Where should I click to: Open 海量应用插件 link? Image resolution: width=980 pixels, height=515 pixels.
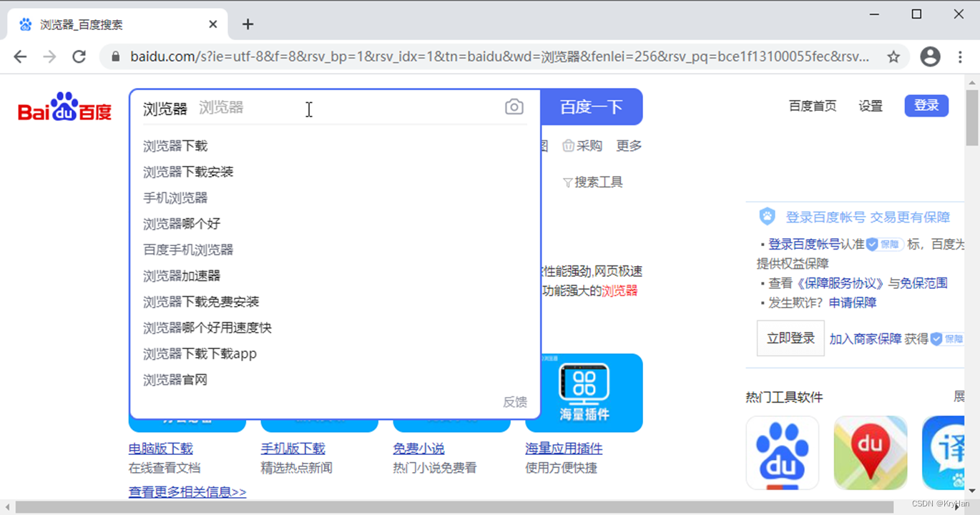click(x=564, y=448)
